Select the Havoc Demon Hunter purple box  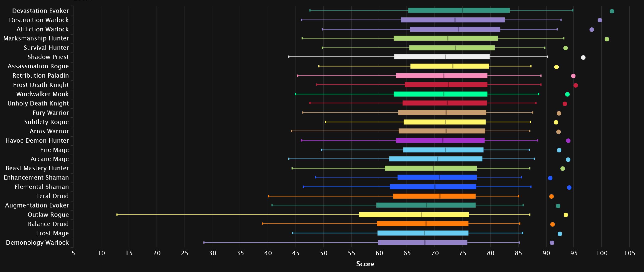click(x=440, y=140)
